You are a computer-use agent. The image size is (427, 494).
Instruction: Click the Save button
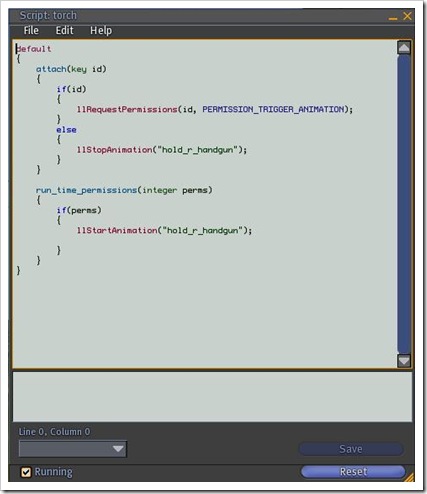pos(351,449)
